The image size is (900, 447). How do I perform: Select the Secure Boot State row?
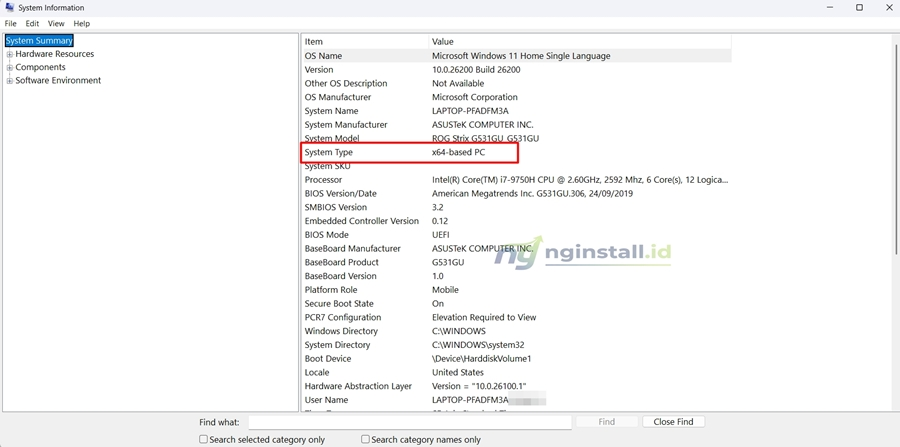(x=517, y=304)
